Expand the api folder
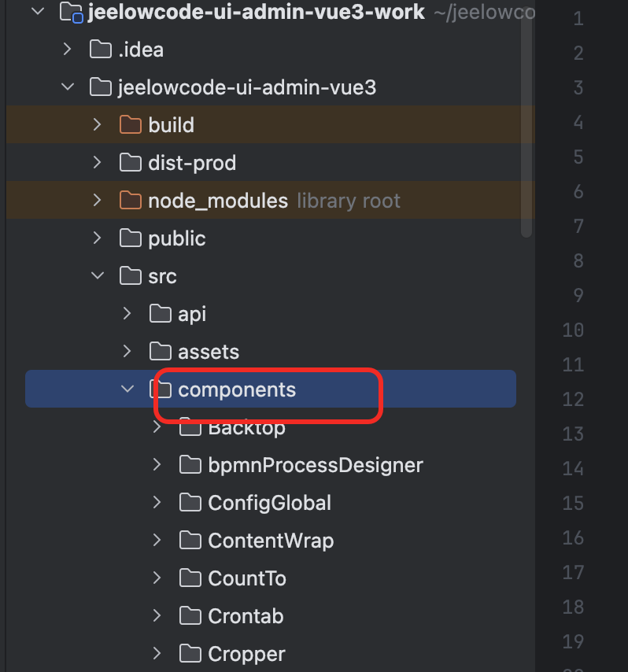This screenshot has height=672, width=628. pyautogui.click(x=127, y=314)
